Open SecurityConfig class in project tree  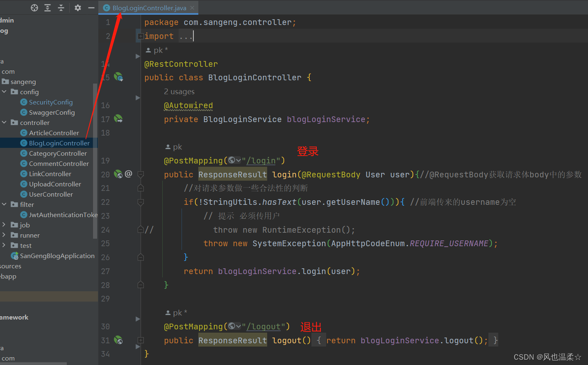click(51, 102)
